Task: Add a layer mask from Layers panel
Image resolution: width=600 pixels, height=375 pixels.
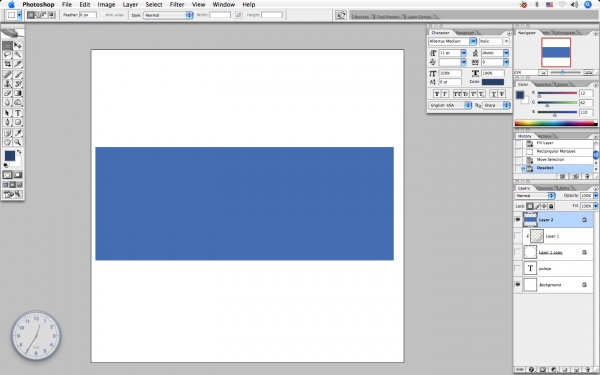Action: (x=543, y=370)
